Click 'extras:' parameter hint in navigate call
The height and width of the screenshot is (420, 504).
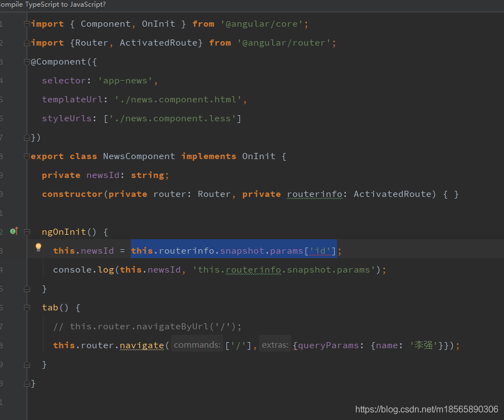tap(275, 345)
